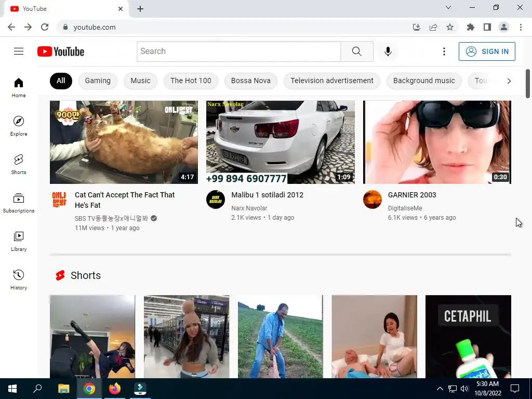
Task: Open a new browser tab
Action: click(140, 9)
